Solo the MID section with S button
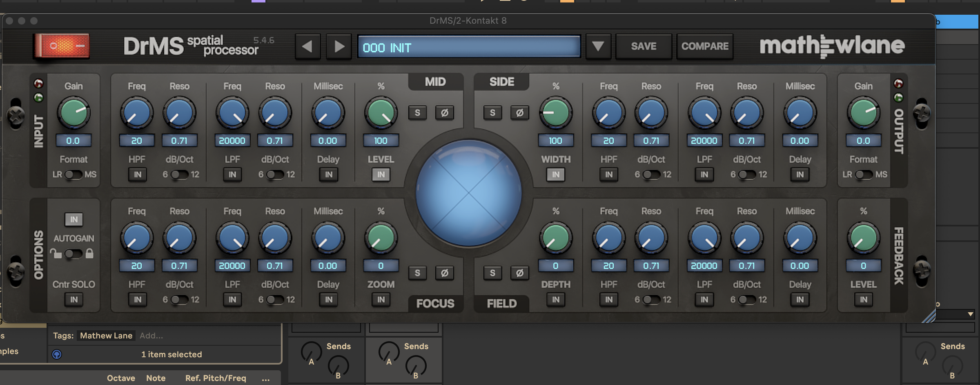This screenshot has height=385, width=980. (417, 113)
